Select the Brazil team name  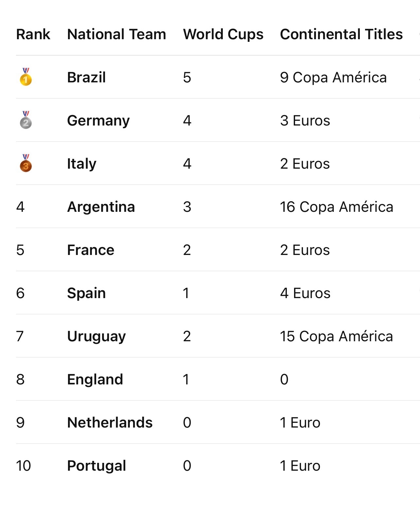coord(86,77)
